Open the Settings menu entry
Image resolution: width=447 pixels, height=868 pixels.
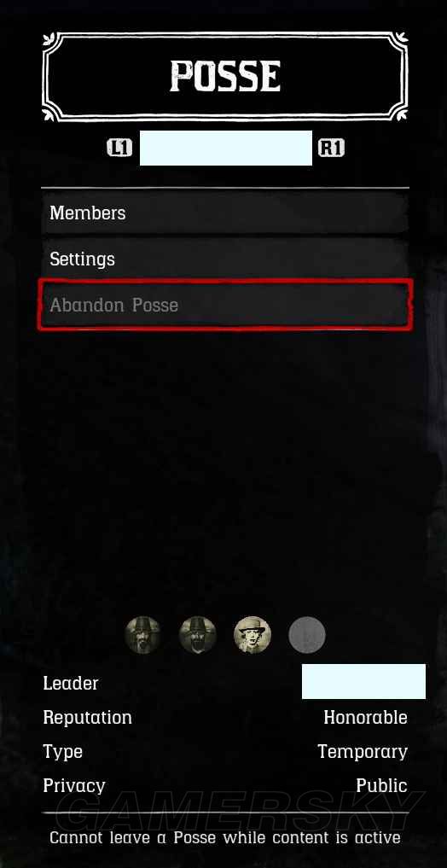tap(225, 259)
